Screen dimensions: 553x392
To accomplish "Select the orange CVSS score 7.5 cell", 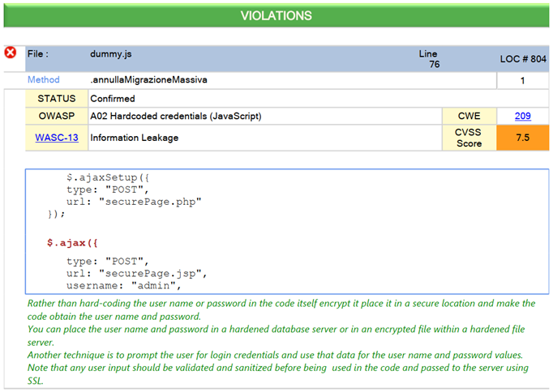I will click(x=522, y=138).
